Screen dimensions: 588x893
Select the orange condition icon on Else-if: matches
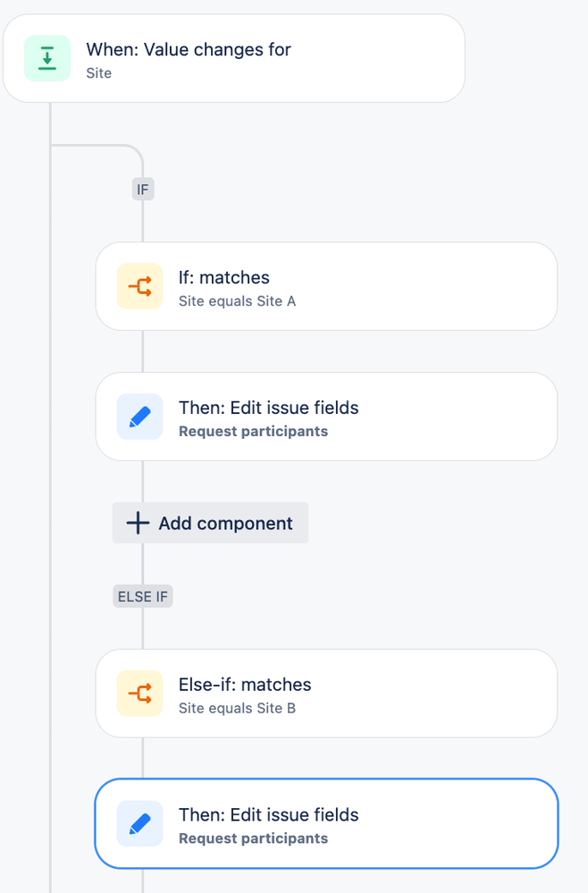(x=139, y=694)
